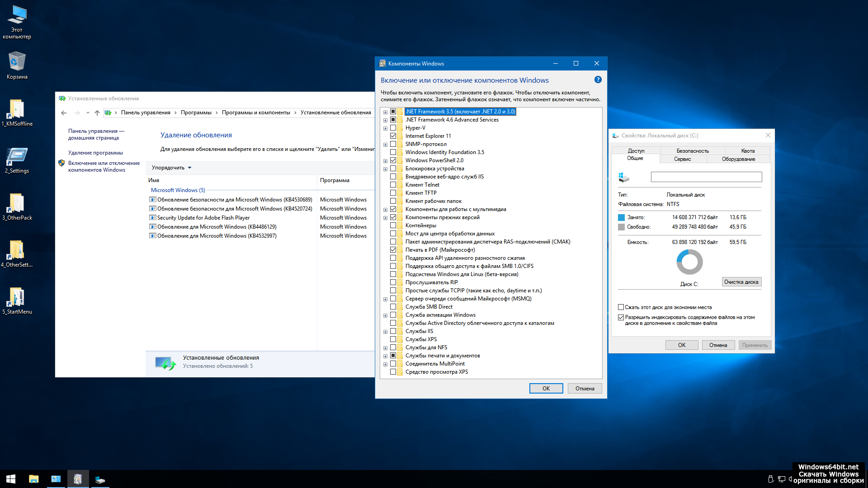Click the disk label text field
Screen dimensions: 868x488
tap(706, 177)
